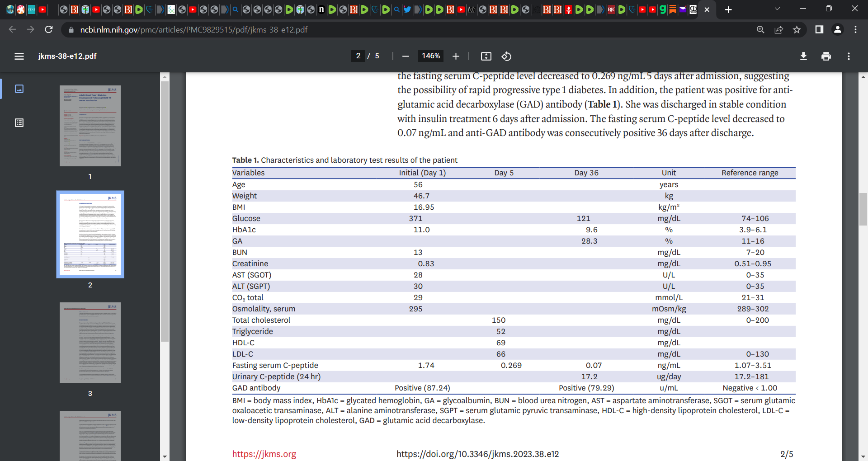
Task: Bookmark this page with star
Action: click(797, 29)
